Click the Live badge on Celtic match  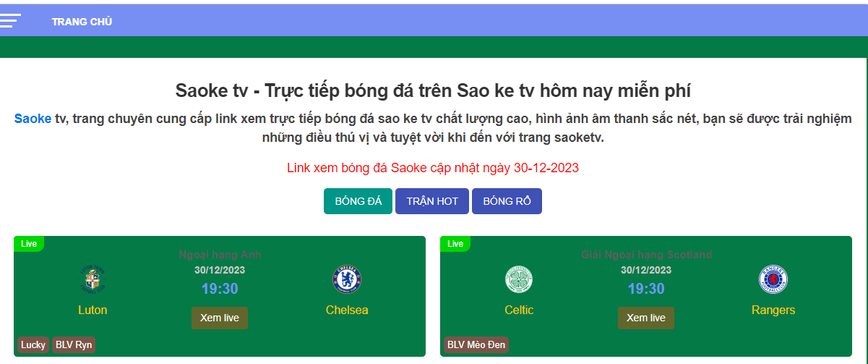click(455, 244)
